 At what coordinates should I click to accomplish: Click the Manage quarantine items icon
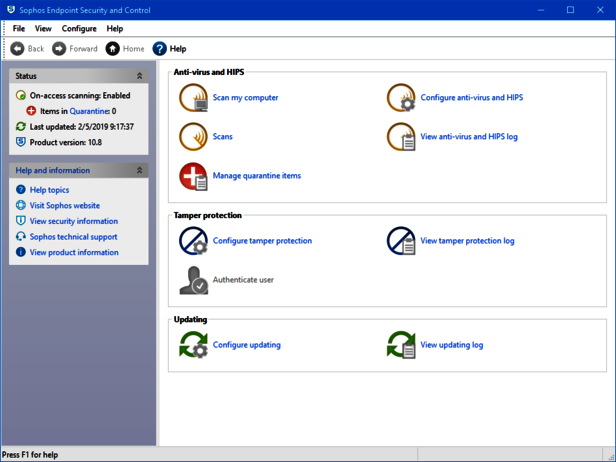193,176
